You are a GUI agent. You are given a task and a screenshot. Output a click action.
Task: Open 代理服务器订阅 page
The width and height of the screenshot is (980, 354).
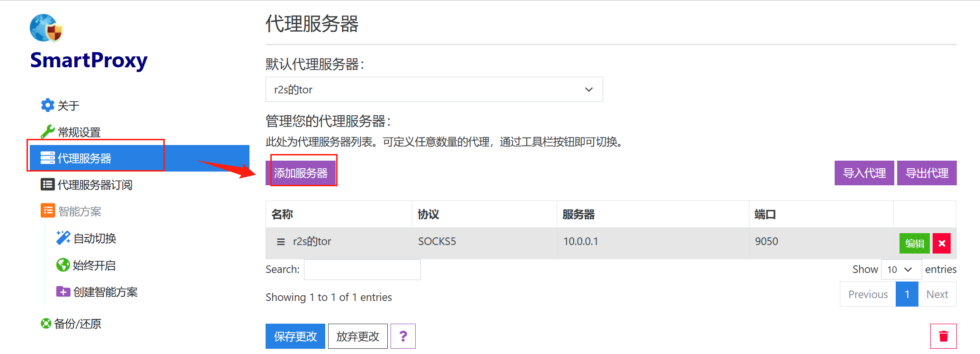coord(95,184)
